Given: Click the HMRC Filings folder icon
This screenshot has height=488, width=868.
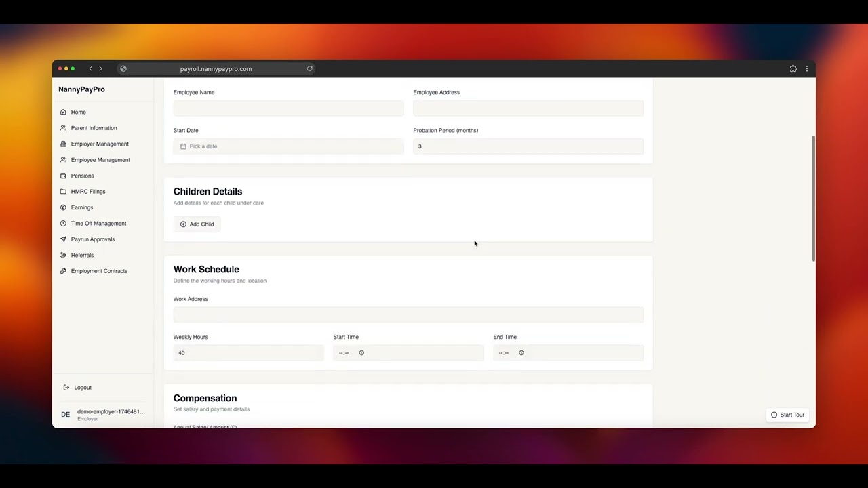Looking at the screenshot, I should 63,192.
